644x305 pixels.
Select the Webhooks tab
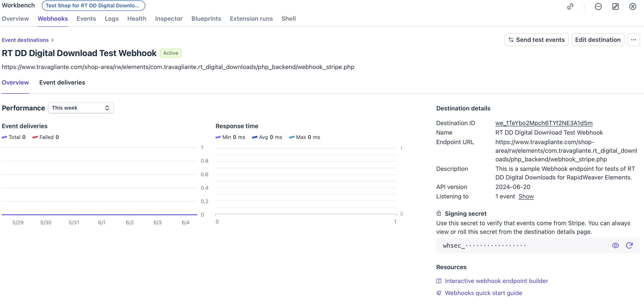(x=53, y=19)
